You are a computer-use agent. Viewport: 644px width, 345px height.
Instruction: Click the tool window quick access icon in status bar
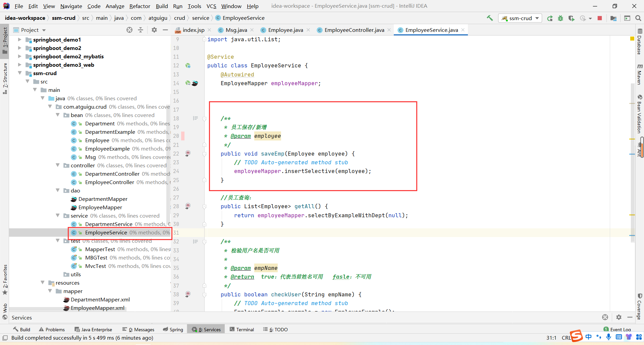coord(5,338)
